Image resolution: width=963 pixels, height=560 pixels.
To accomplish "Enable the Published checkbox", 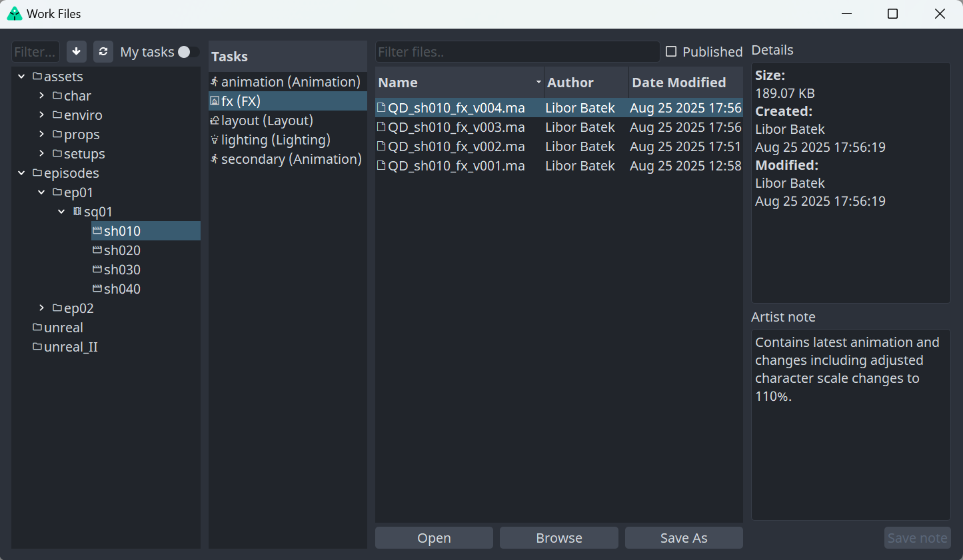I will click(671, 52).
